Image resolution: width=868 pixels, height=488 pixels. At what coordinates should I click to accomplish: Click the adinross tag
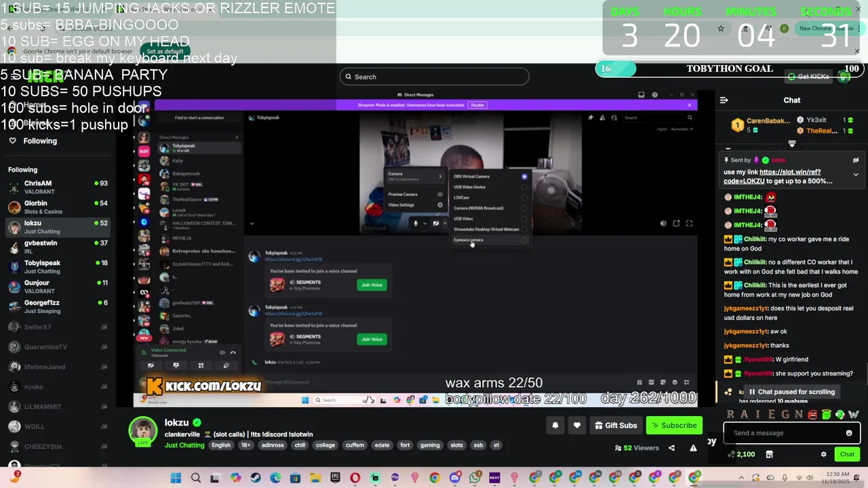[x=273, y=445]
